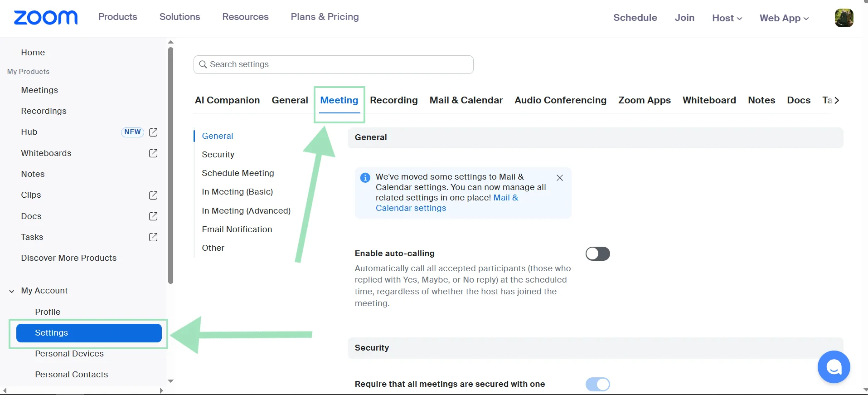Image resolution: width=868 pixels, height=395 pixels.
Task: Open Personal Contacts
Action: tap(72, 375)
